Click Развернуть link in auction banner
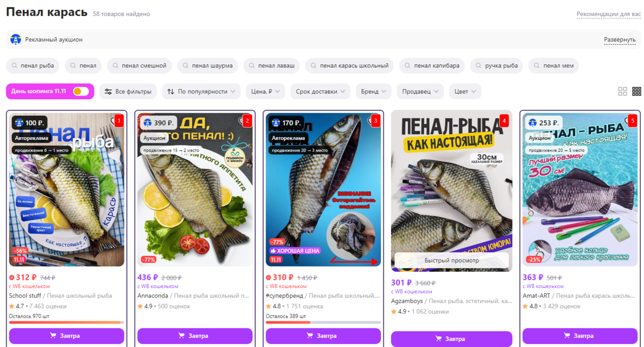 click(620, 40)
